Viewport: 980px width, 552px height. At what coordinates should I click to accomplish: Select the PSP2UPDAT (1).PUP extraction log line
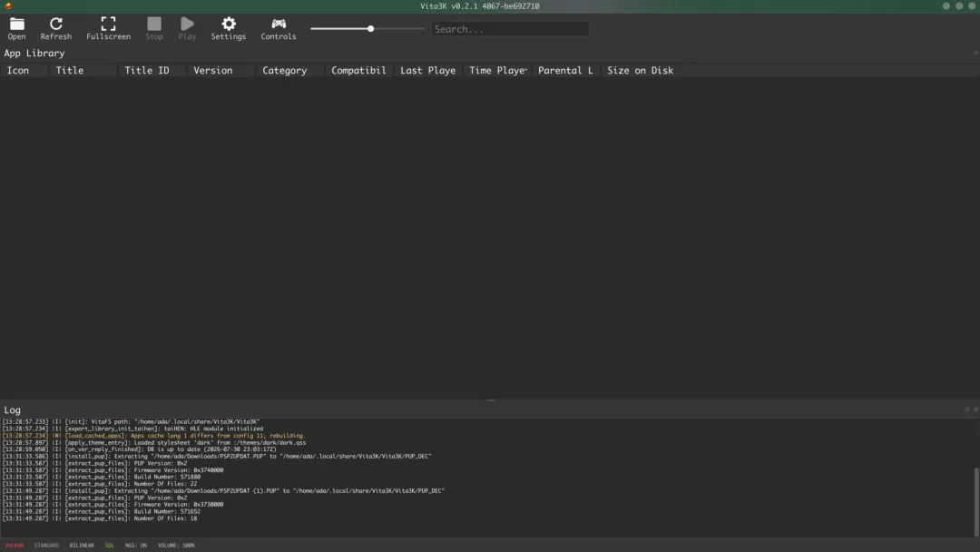(x=223, y=491)
